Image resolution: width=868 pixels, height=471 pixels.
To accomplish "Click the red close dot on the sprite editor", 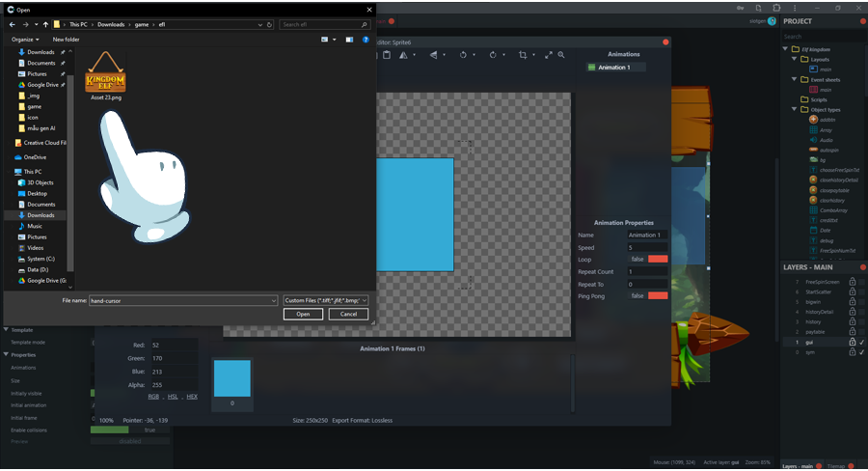I will pyautogui.click(x=665, y=42).
